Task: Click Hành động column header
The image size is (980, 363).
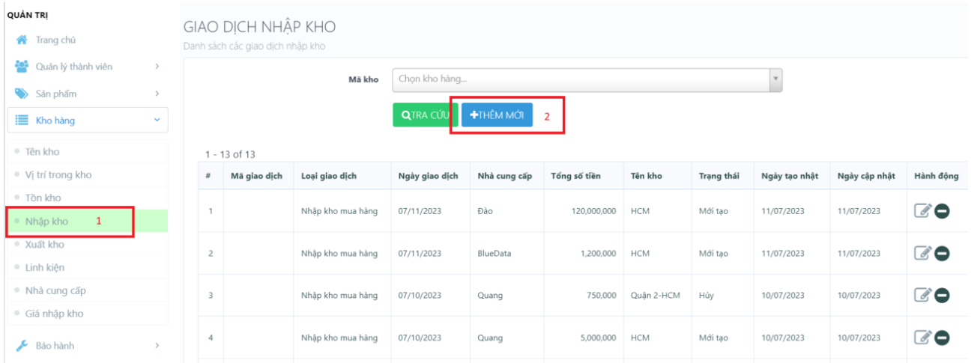Action: pyautogui.click(x=937, y=176)
